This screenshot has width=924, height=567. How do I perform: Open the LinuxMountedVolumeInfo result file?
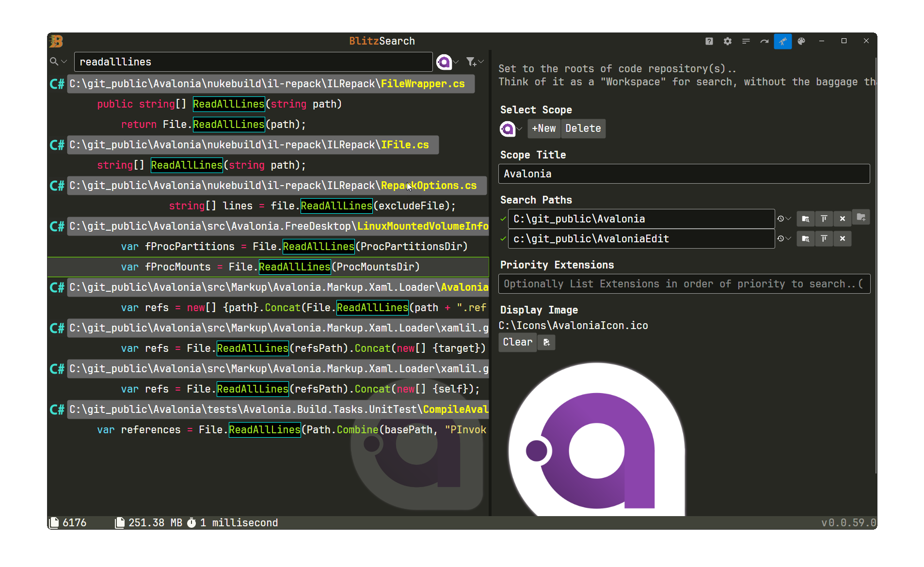coord(278,226)
